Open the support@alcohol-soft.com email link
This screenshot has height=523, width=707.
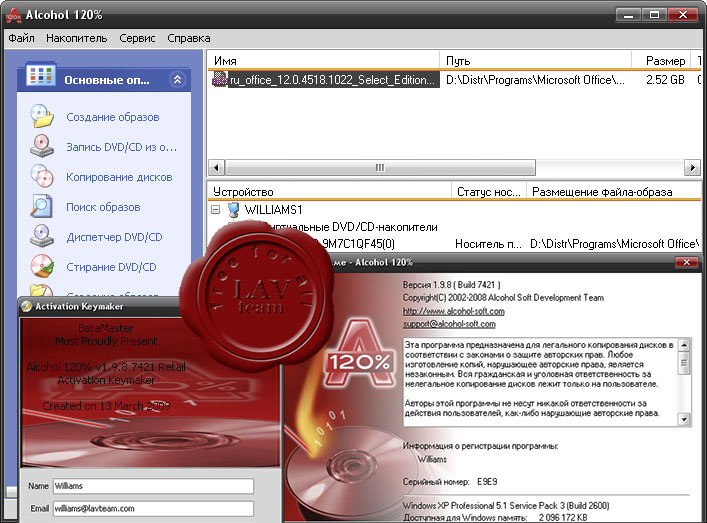click(x=449, y=324)
